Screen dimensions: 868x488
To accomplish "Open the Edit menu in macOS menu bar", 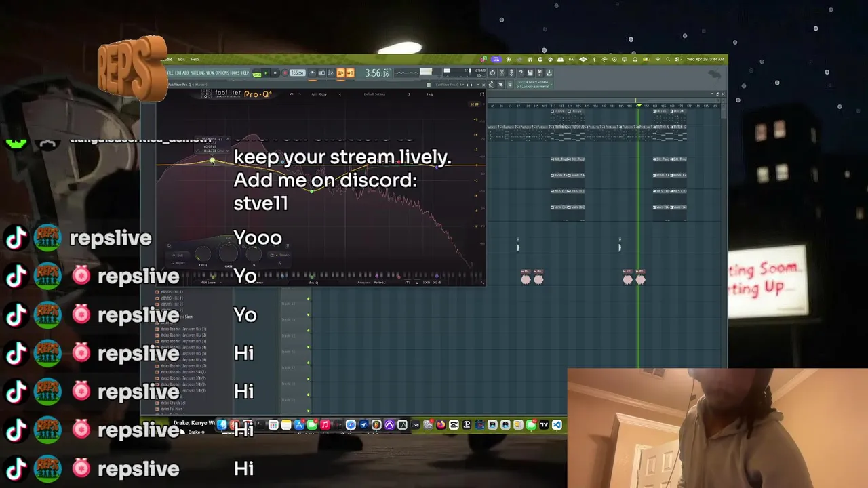I will coord(181,59).
